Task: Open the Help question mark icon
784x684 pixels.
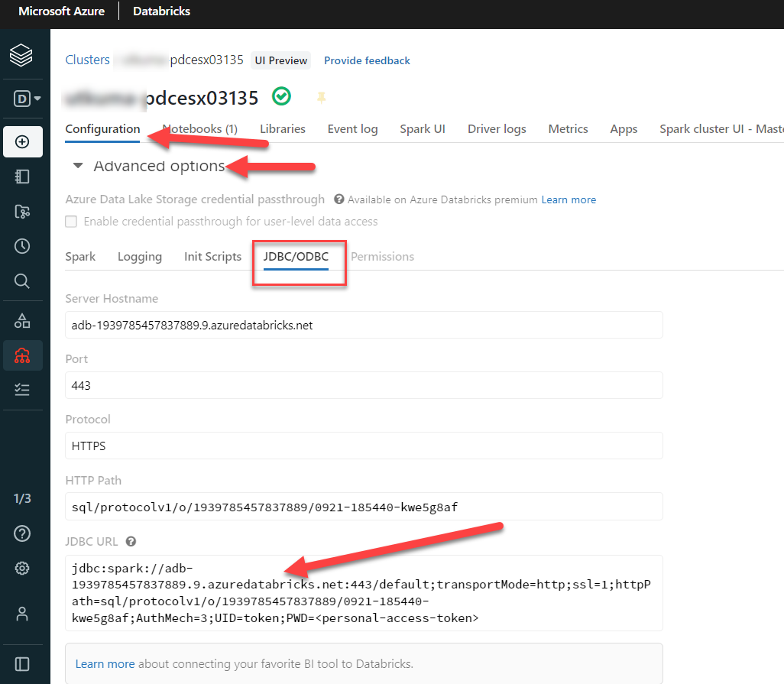Action: coord(22,533)
